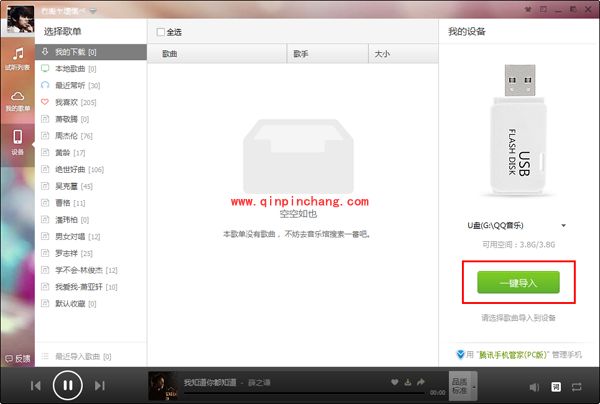Screen dimensions: 600x404
Task: Open the 品质 标准 quality dropdown
Action: click(463, 386)
